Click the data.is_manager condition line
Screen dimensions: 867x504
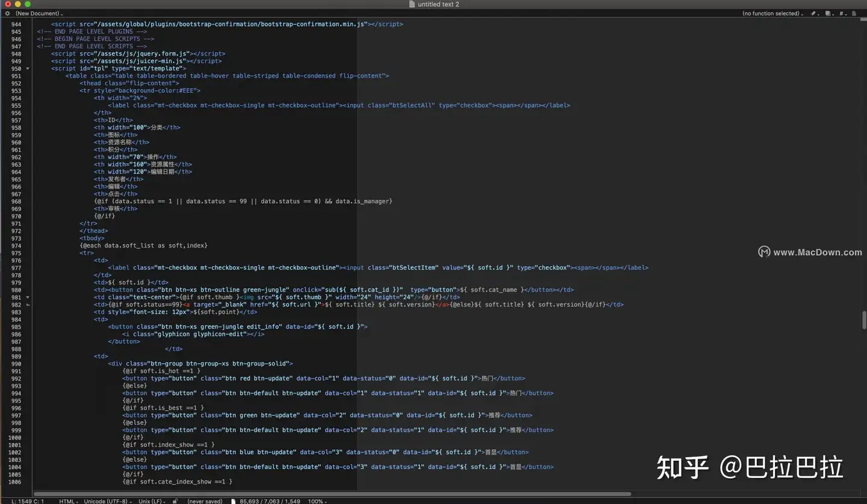click(243, 201)
